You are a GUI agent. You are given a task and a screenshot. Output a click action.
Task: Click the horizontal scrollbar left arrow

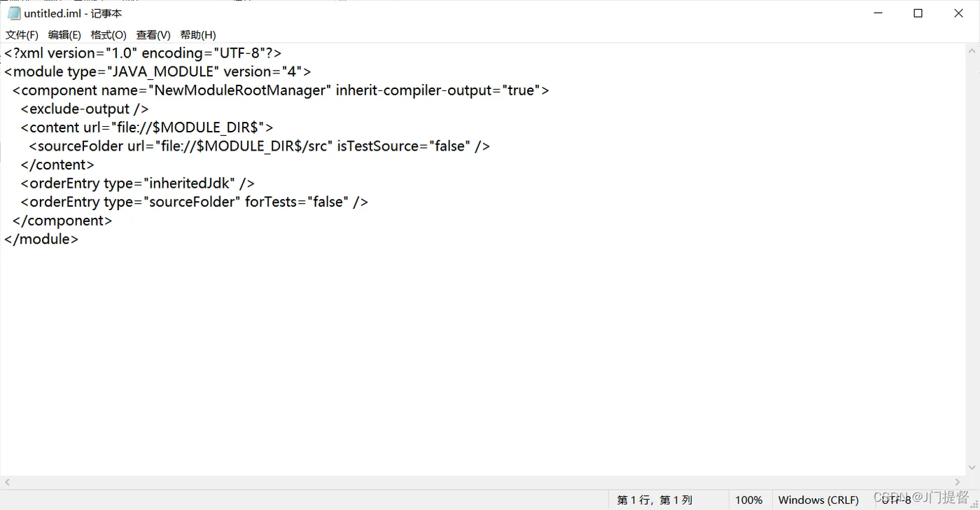[x=7, y=482]
